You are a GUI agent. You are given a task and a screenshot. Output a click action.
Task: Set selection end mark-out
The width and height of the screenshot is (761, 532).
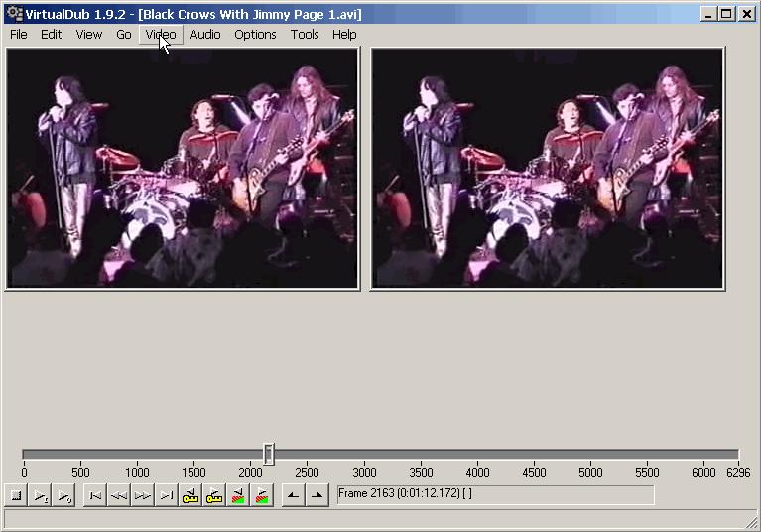click(x=317, y=495)
